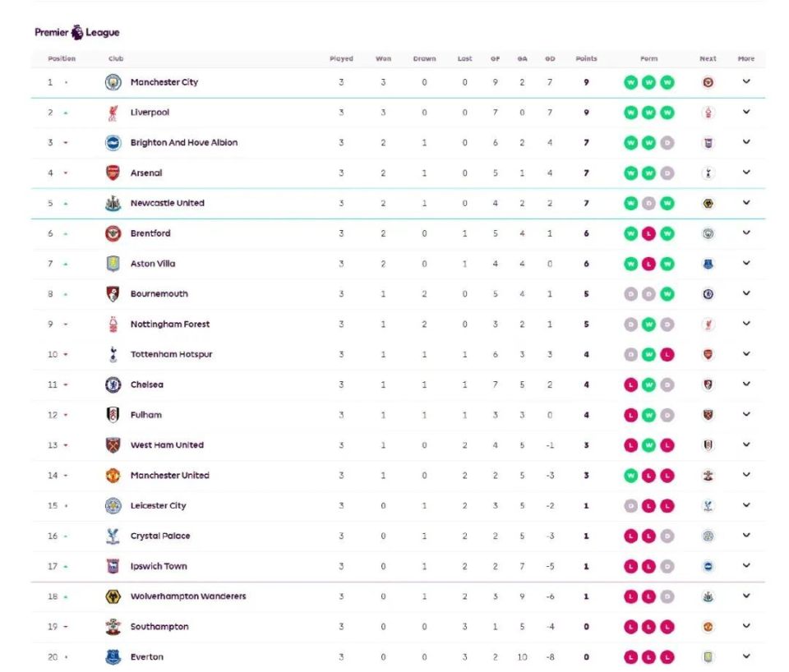Open Manchester City's next opponent badge
Viewport: 789px width, 672px height.
click(x=708, y=82)
